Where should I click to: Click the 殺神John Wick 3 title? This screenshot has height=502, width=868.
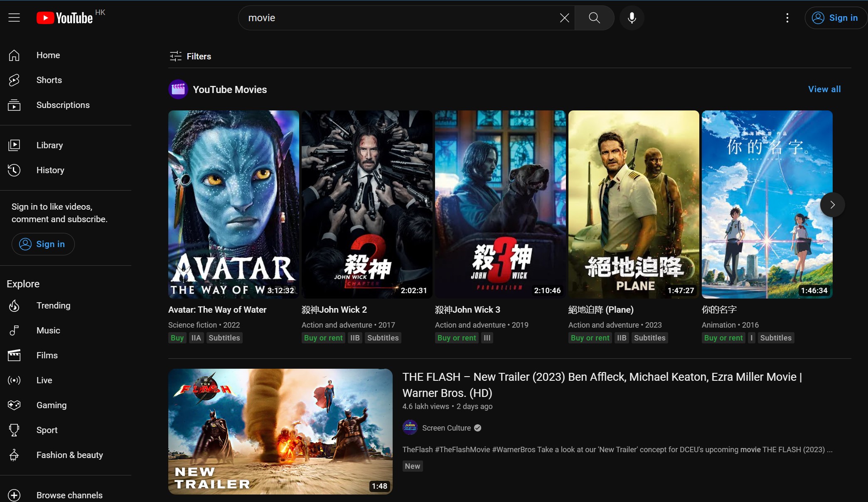tap(467, 310)
